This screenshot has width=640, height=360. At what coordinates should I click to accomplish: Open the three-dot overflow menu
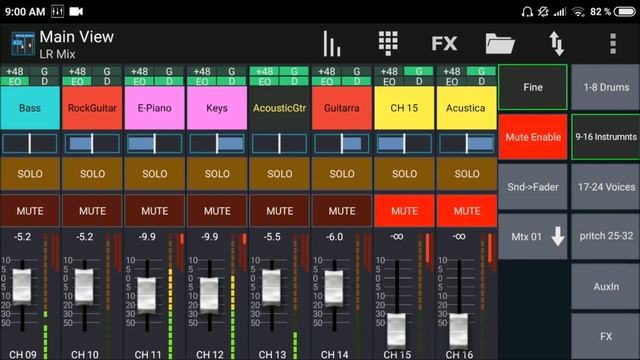point(613,43)
